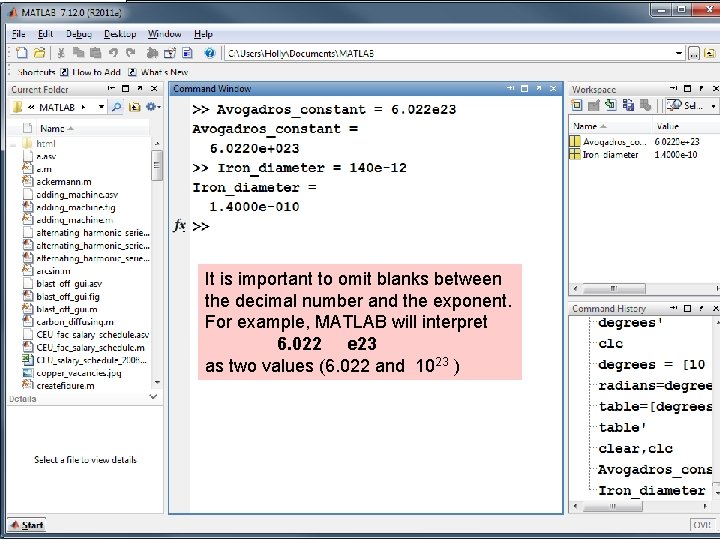Click the Shortcuts label on shortcuts bar
Image resolution: width=720 pixels, height=540 pixels.
click(36, 72)
